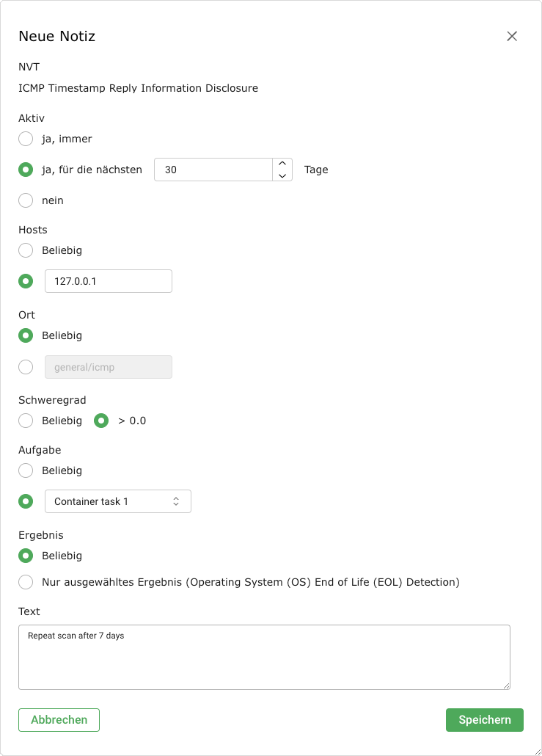Click the days number input field
The width and height of the screenshot is (542, 756).
click(213, 170)
